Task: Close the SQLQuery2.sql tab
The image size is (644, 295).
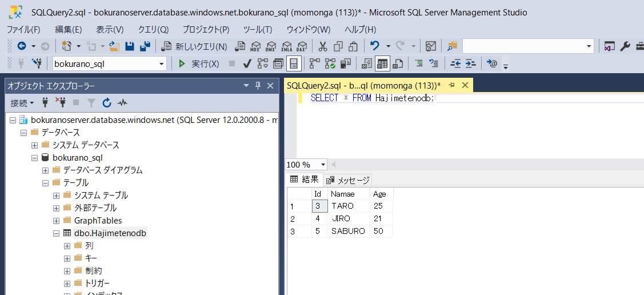Action: 465,85
